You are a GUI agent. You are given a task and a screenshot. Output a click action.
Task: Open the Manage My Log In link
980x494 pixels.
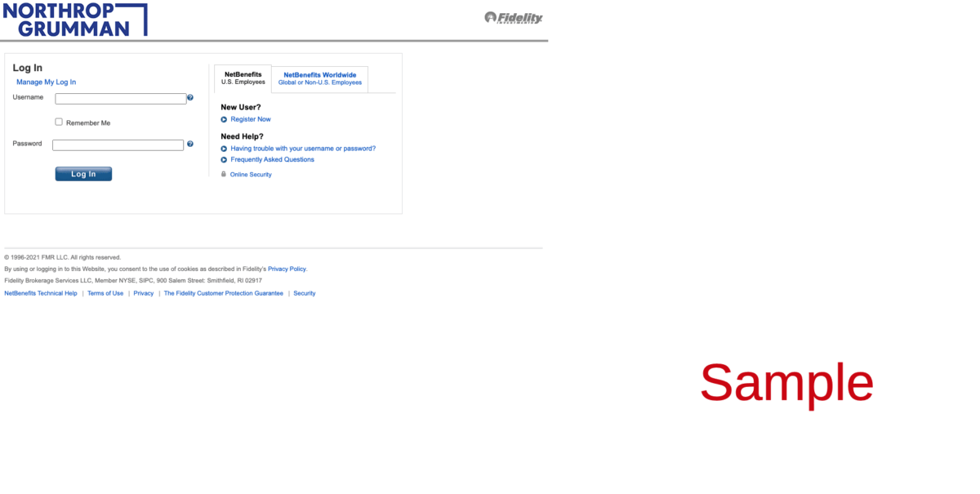(x=46, y=82)
